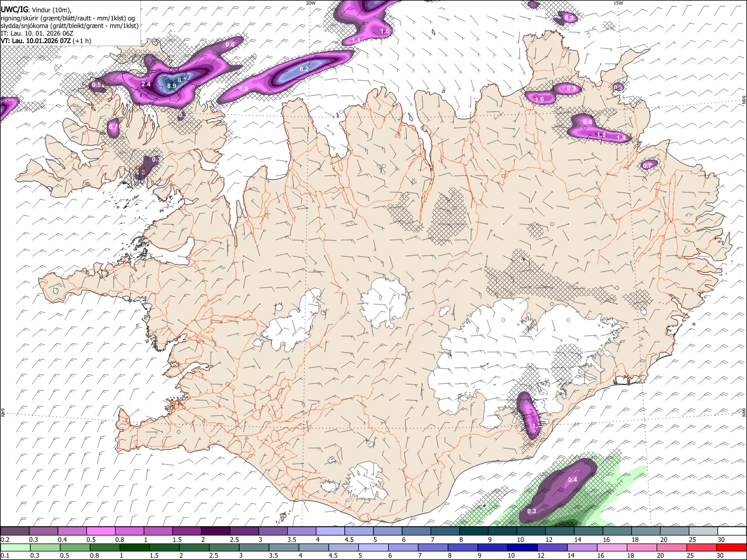
Task: Click the 0.2 dark mauve swatch on purple scale
Action: 15,531
